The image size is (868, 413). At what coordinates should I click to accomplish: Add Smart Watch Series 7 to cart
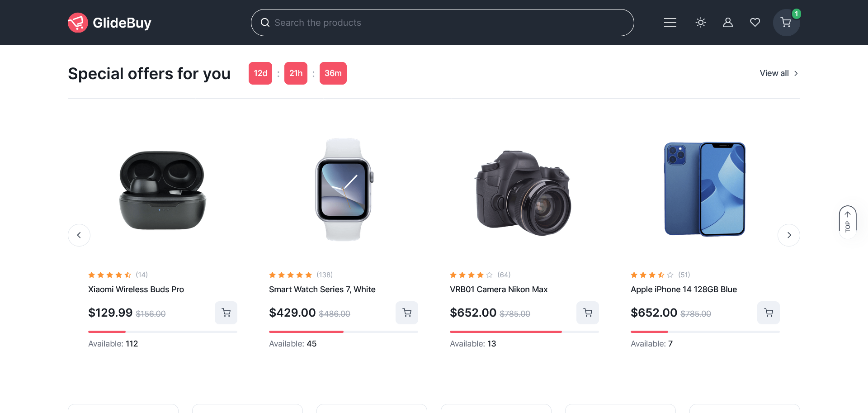(x=407, y=313)
